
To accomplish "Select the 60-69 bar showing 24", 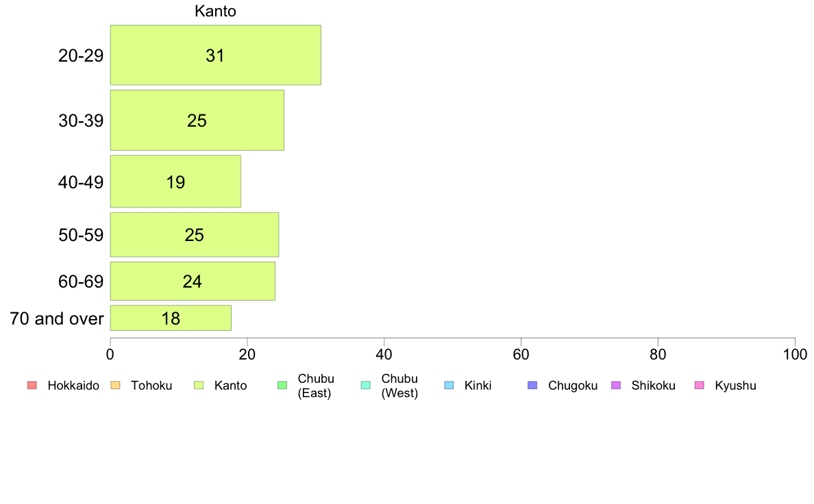I will pyautogui.click(x=193, y=281).
